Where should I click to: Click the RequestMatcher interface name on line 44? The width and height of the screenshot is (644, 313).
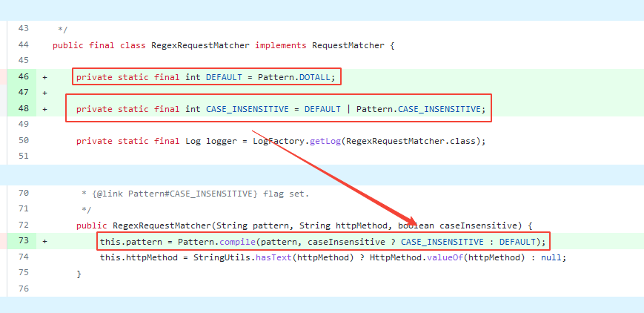348,45
